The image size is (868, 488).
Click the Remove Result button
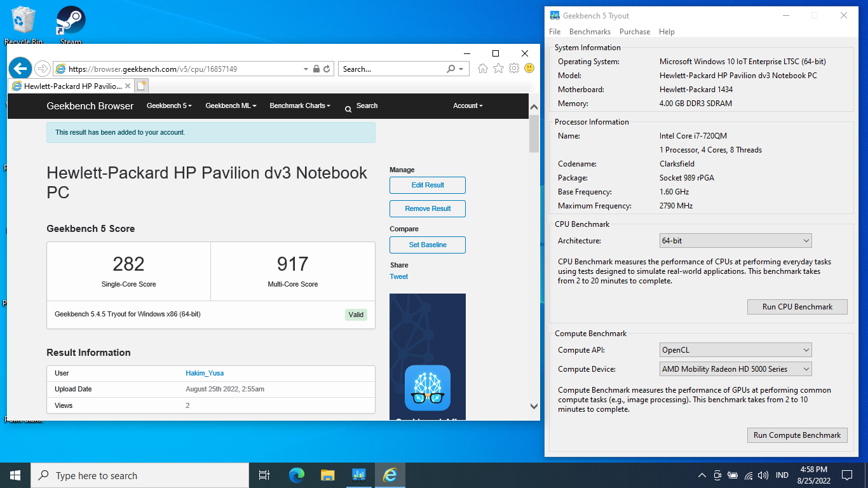tap(428, 208)
